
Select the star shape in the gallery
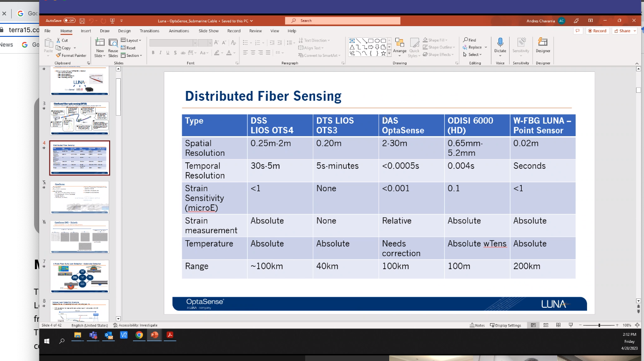tap(383, 54)
